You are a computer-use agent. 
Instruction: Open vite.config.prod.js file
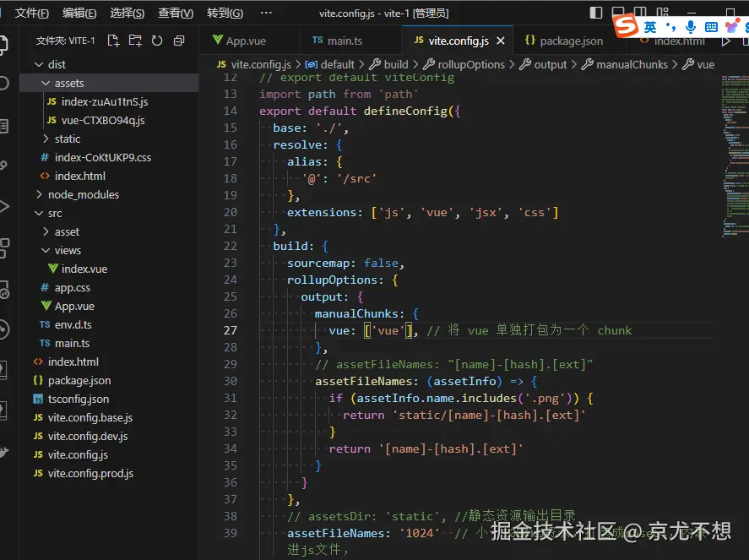pyautogui.click(x=109, y=474)
